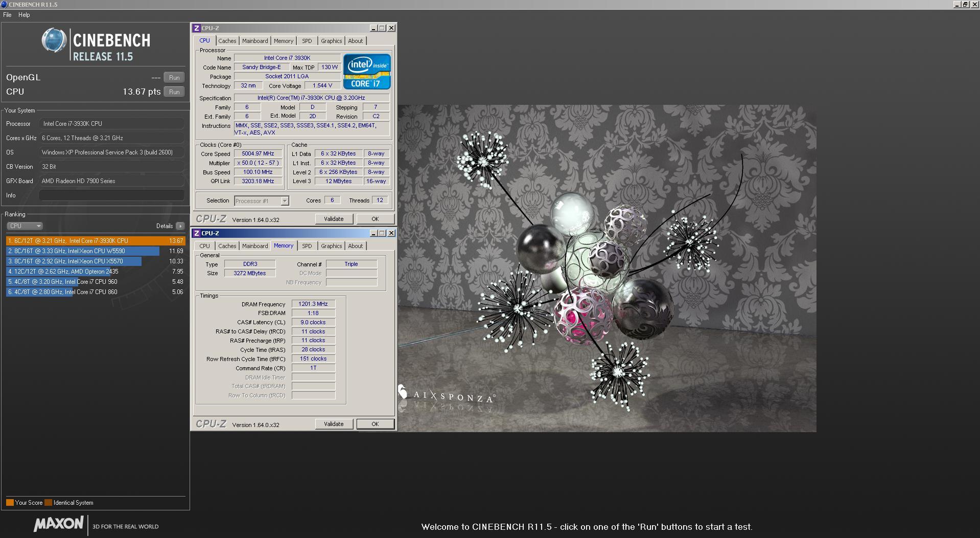Click the rendered spheres scene image

point(607,268)
